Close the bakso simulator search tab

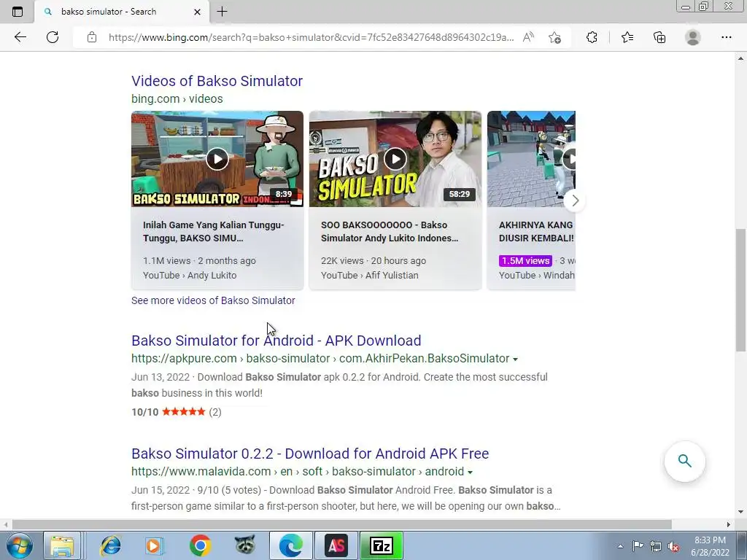coord(197,12)
